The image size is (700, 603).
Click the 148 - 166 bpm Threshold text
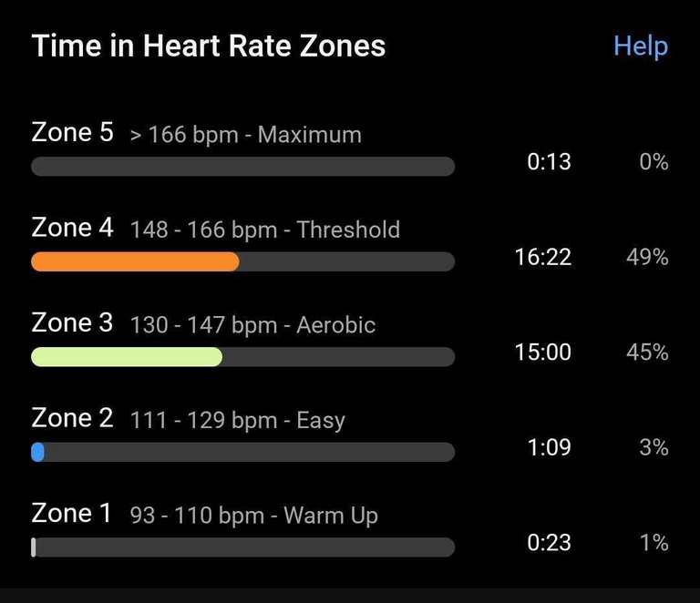click(264, 230)
